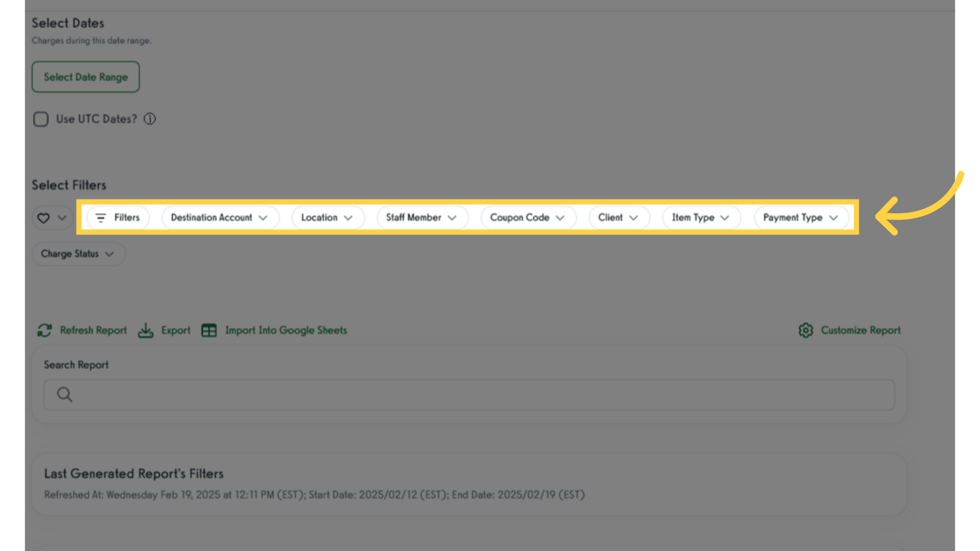Image resolution: width=980 pixels, height=551 pixels.
Task: Open the Customize Report link
Action: [x=861, y=330]
